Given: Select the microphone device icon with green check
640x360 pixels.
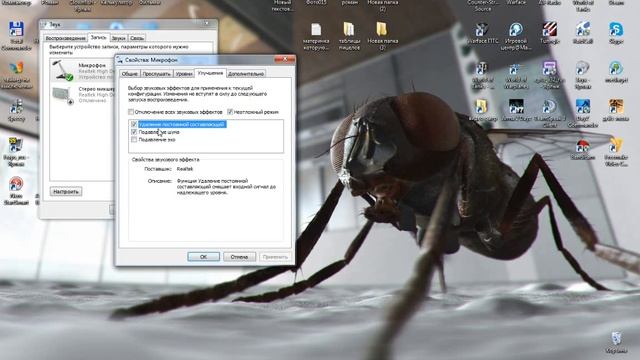Looking at the screenshot, I should click(63, 70).
